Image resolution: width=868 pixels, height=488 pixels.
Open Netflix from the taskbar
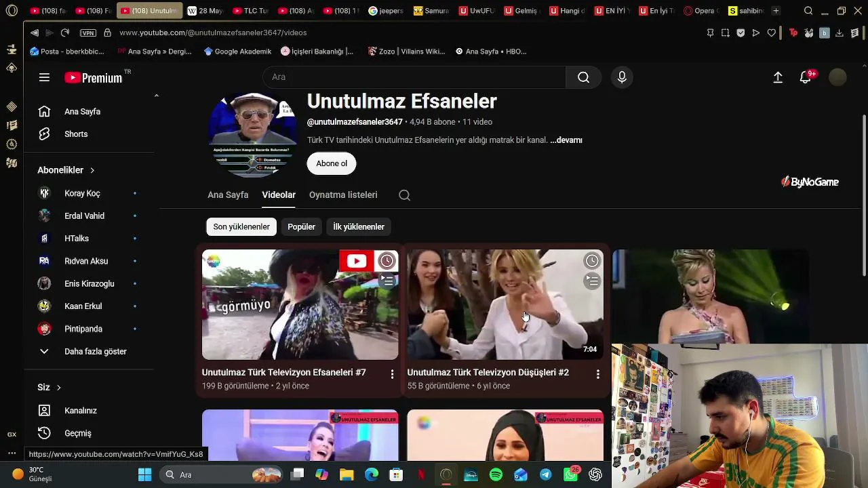421,474
